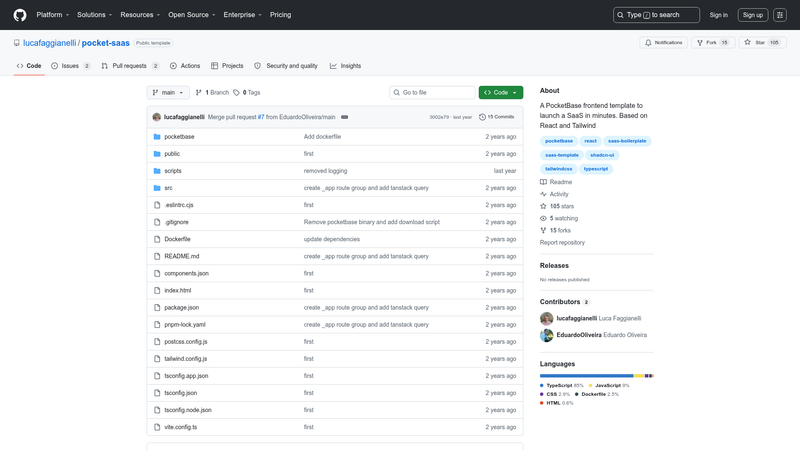Viewport: 800px width, 450px height.
Task: Switch to the Projects tab
Action: pyautogui.click(x=227, y=66)
